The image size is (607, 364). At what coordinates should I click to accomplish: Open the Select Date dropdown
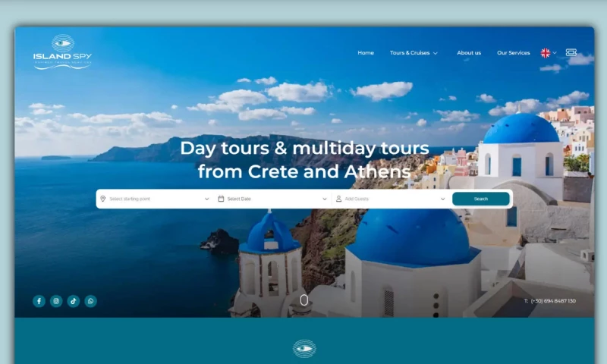(x=272, y=199)
